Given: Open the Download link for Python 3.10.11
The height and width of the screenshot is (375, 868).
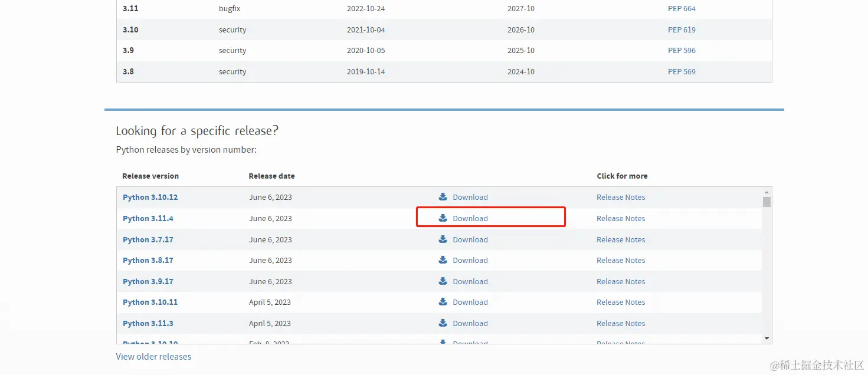Looking at the screenshot, I should [470, 302].
